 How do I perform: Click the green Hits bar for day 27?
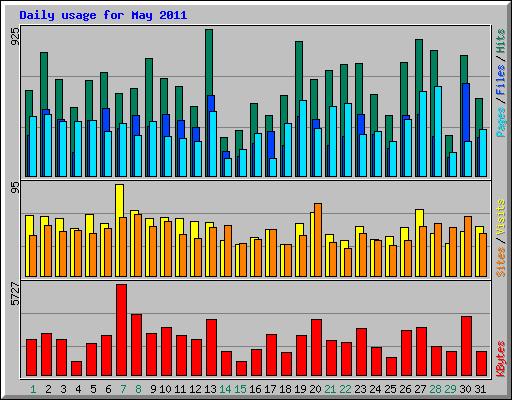(419, 65)
